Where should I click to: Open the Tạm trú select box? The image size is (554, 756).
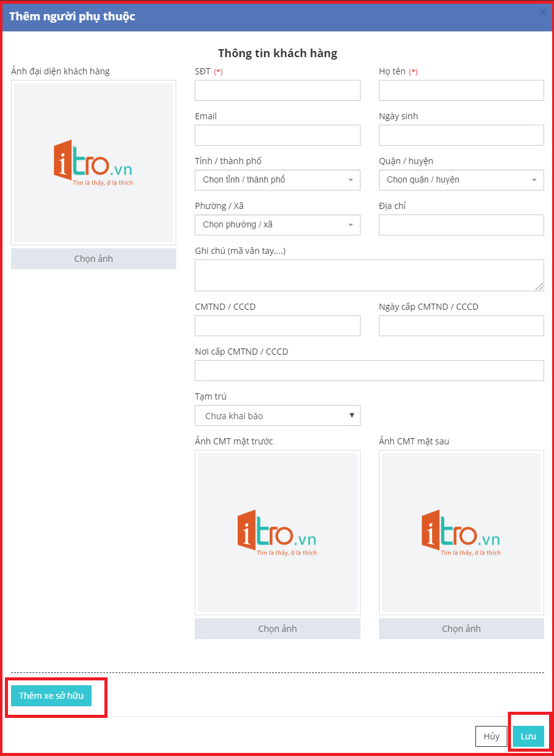[x=277, y=415]
